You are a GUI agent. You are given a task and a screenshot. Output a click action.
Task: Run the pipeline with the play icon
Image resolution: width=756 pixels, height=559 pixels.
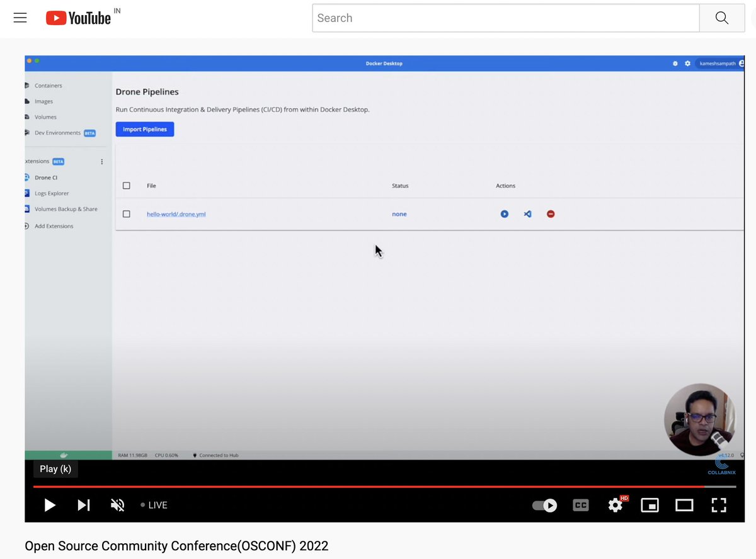[505, 214]
